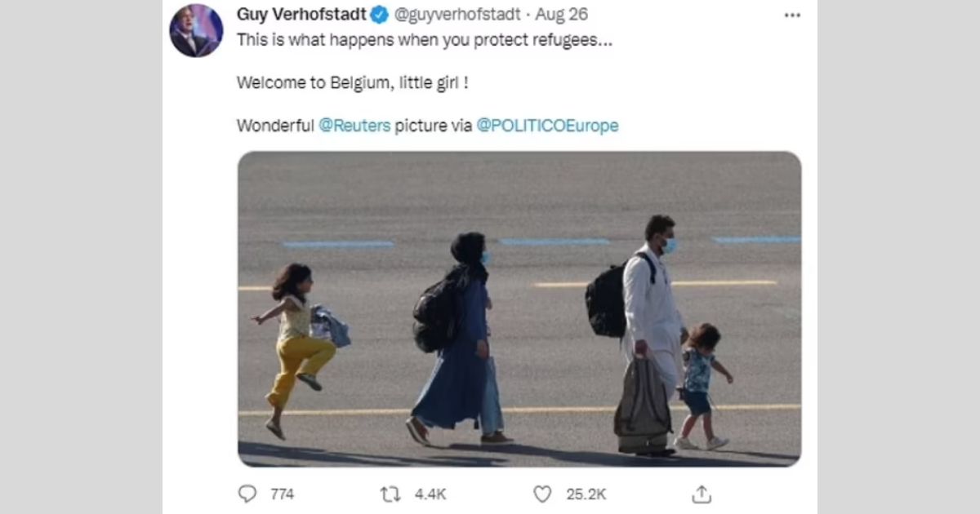
Task: Click the retweet arrows icon
Action: (390, 494)
